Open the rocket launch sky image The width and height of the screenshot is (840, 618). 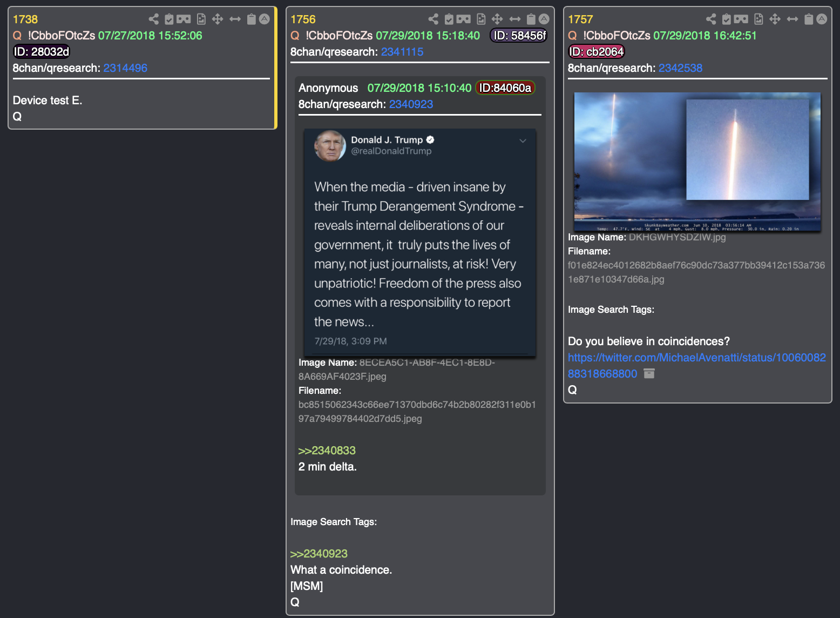tap(697, 162)
